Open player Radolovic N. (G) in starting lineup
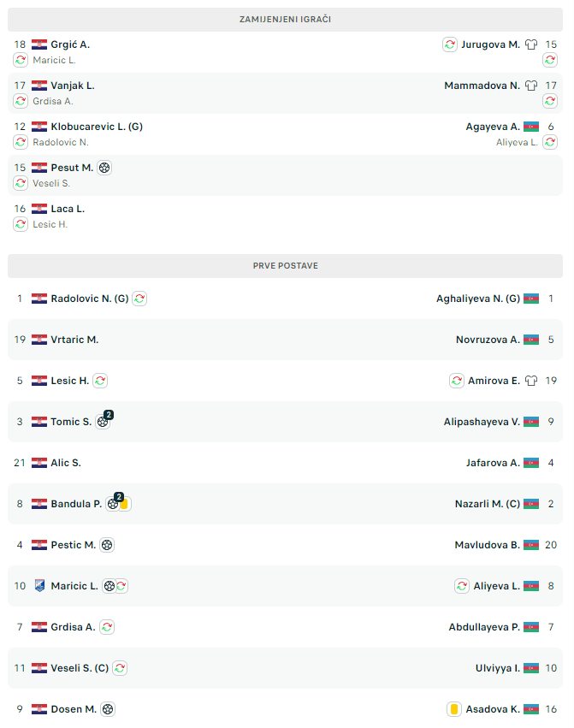Viewport: 574px width, 728px height. pyautogui.click(x=89, y=299)
